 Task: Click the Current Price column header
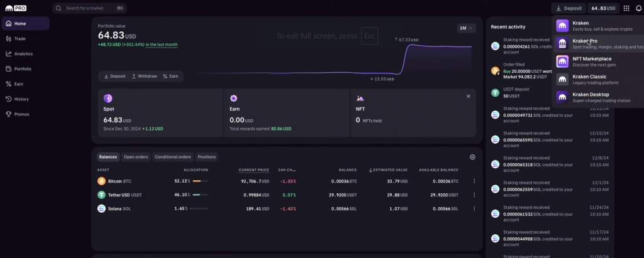pyautogui.click(x=254, y=170)
